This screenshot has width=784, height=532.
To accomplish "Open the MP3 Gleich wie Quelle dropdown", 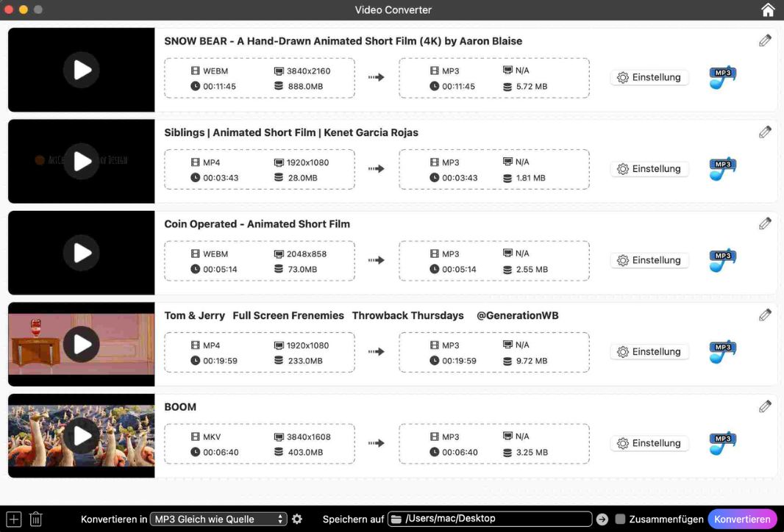I will (x=218, y=519).
